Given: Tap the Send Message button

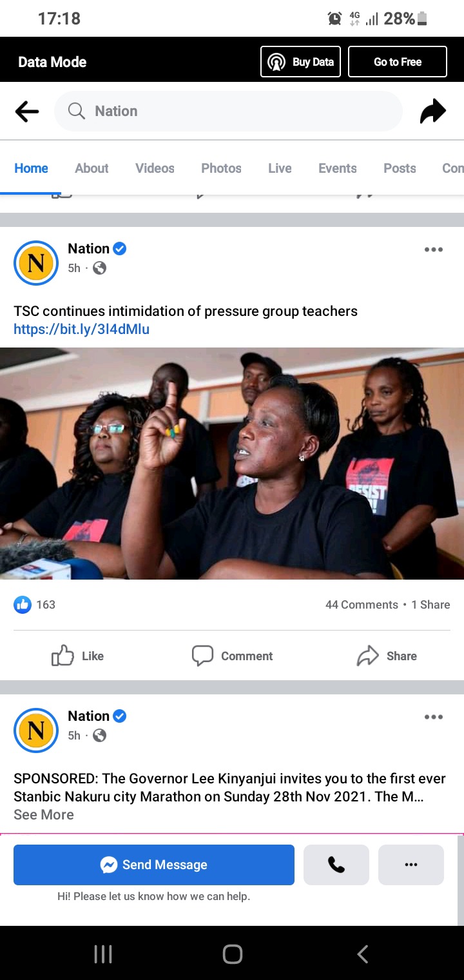Looking at the screenshot, I should [x=154, y=865].
